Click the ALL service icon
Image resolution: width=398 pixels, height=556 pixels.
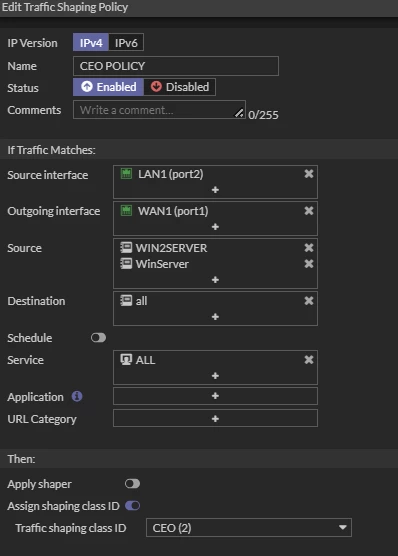click(x=126, y=360)
